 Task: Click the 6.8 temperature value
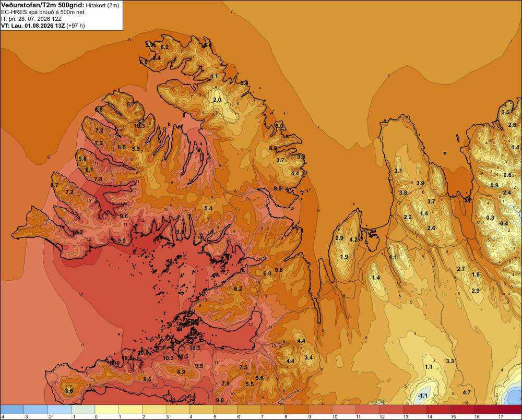[99, 110]
